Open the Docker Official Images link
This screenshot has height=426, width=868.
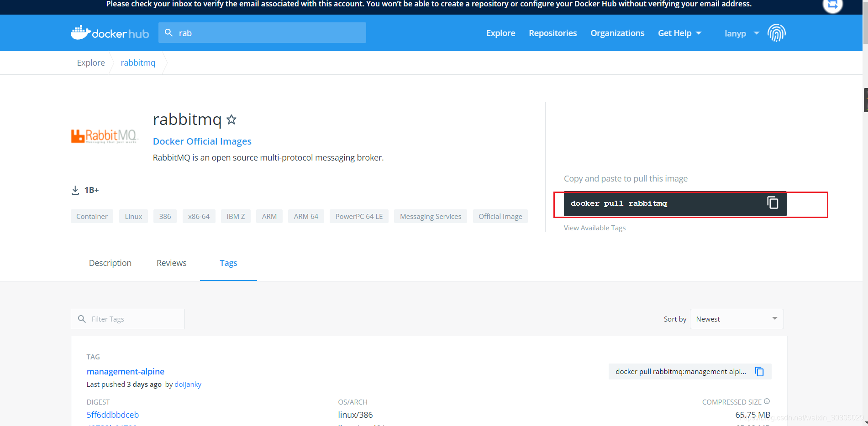(202, 141)
